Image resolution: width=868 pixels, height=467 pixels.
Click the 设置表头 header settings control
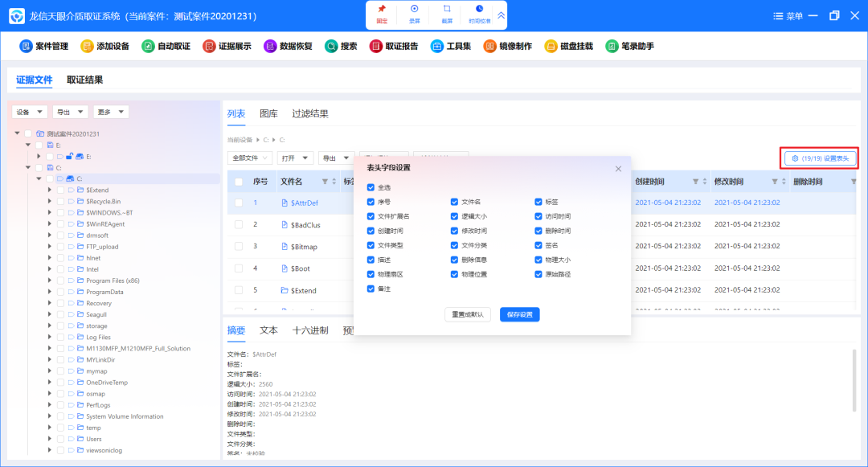click(820, 158)
